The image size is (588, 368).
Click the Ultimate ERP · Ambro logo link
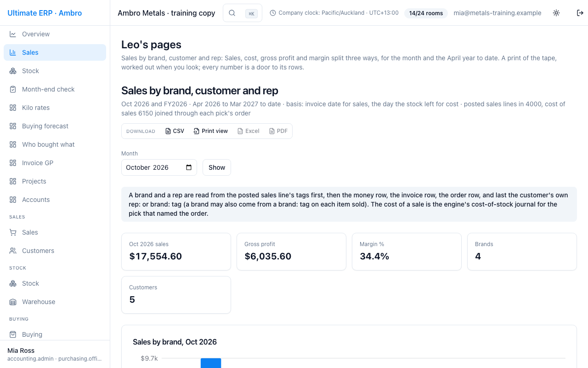coord(45,13)
